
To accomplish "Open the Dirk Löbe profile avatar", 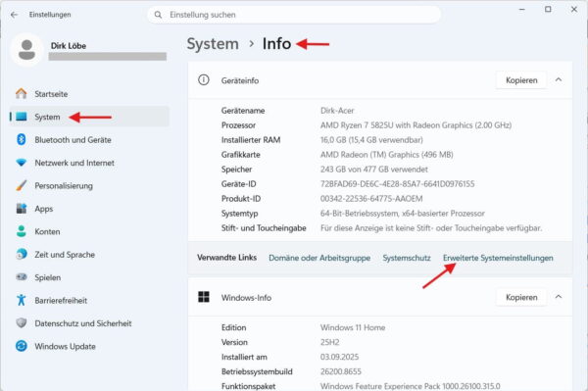I will tap(26, 50).
